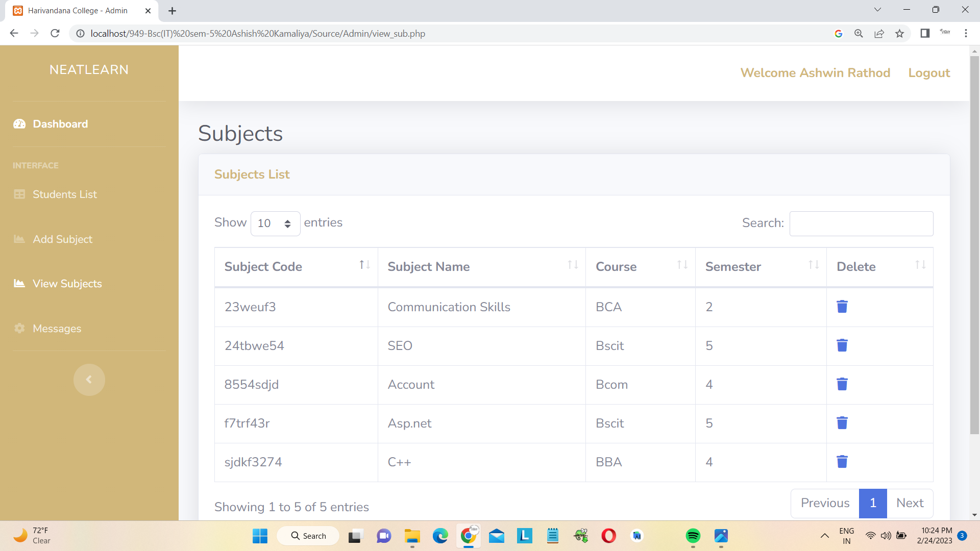Launch Spotify from the taskbar
Screen dimensions: 980x551
(693, 536)
